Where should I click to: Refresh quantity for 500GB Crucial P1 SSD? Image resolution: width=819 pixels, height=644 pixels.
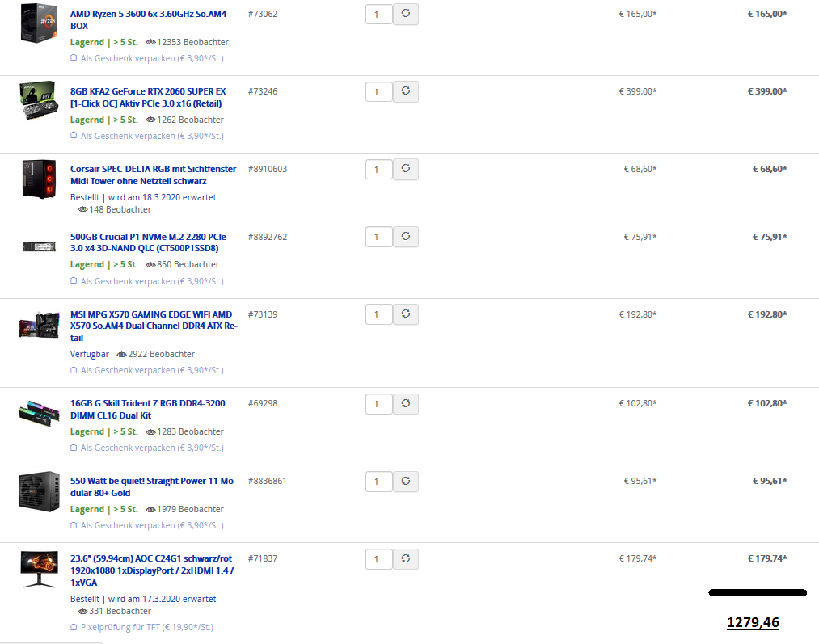pos(405,237)
